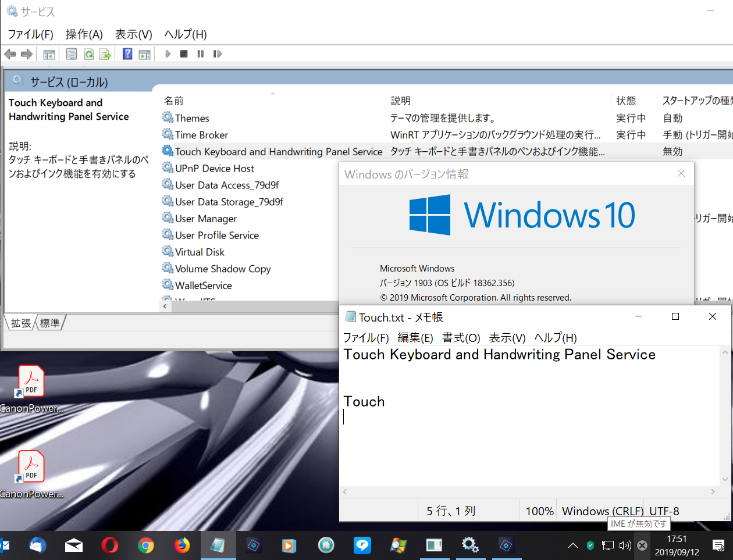Viewport: 733px width, 560px height.
Task: Select User Data Storage_79d9f service
Action: [229, 202]
